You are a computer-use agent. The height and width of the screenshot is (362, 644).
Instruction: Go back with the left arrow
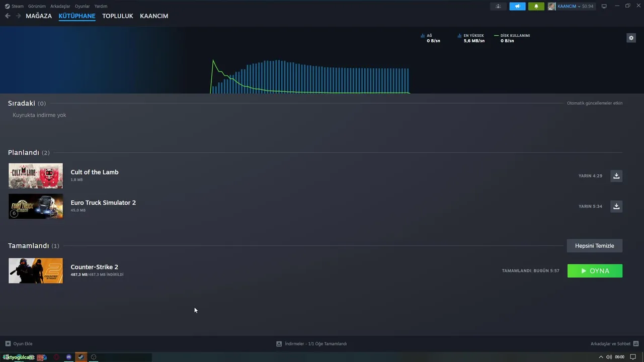coord(8,16)
